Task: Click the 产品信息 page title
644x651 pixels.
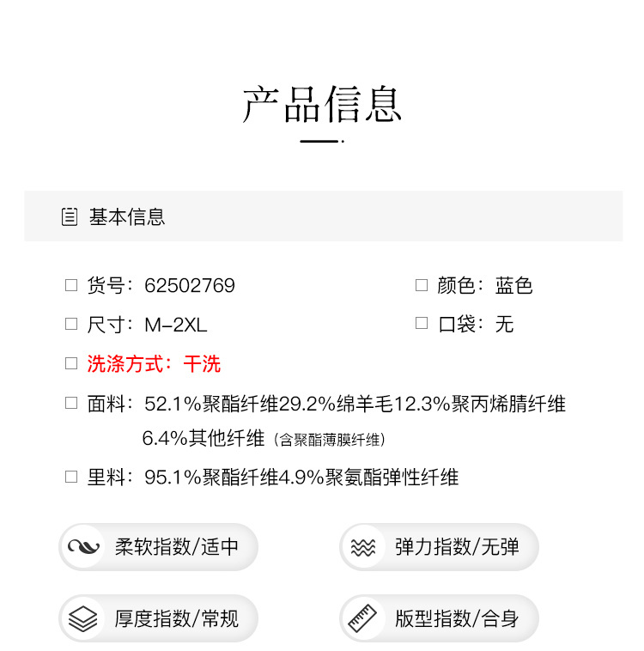Action: click(x=322, y=105)
